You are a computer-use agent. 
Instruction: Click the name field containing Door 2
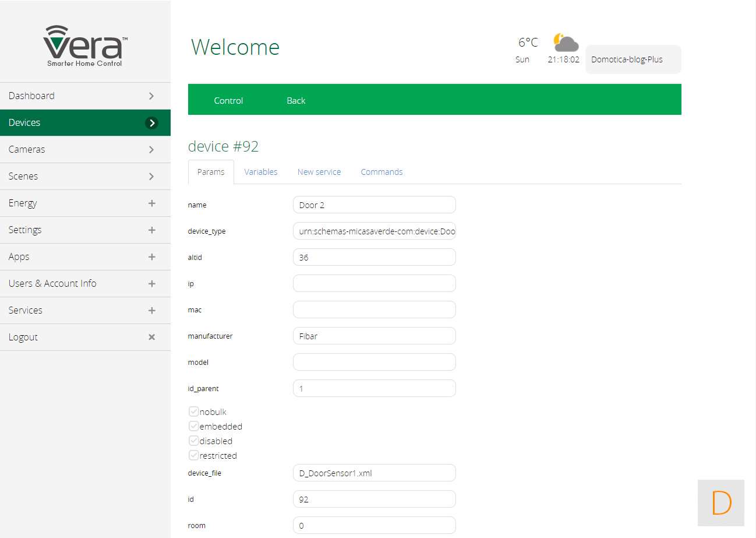(x=374, y=205)
